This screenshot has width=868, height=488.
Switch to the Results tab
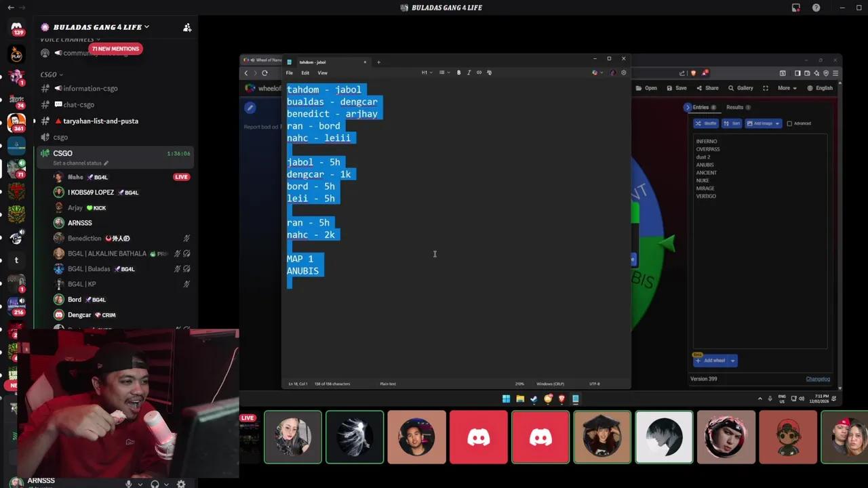[x=738, y=107]
